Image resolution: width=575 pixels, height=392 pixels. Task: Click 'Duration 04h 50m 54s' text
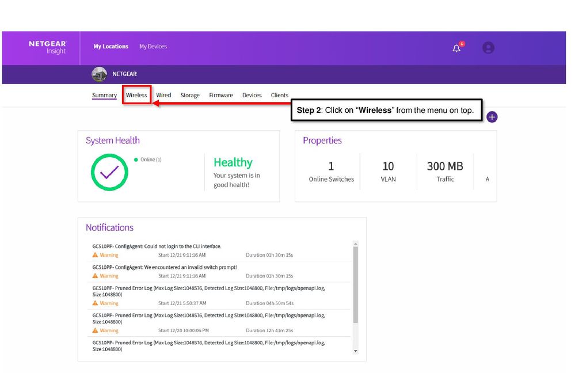tap(269, 303)
